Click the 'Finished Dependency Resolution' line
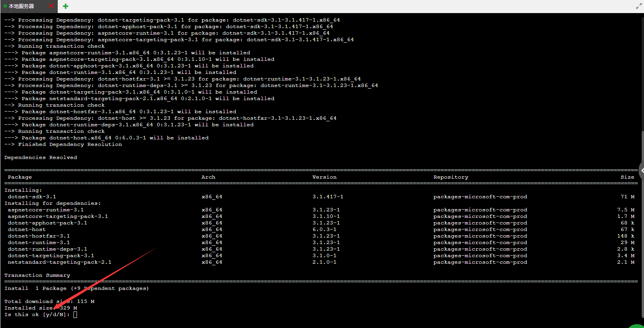The height and width of the screenshot is (328, 644). pos(63,144)
